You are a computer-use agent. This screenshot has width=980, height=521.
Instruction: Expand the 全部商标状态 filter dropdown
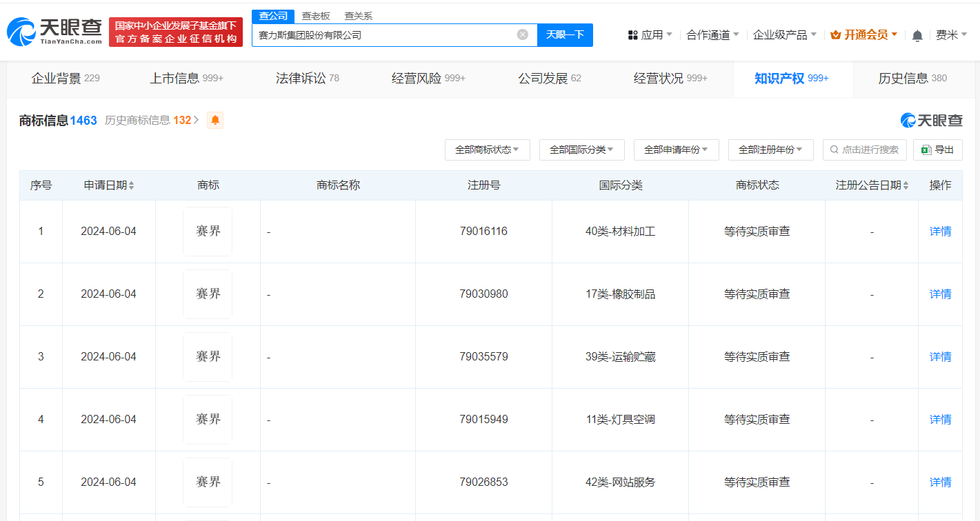click(487, 150)
